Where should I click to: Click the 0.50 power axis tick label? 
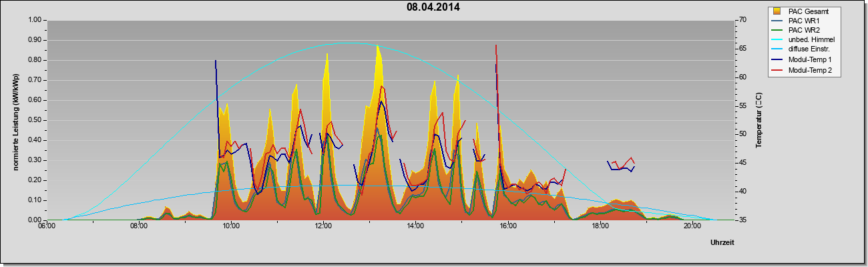pyautogui.click(x=34, y=120)
